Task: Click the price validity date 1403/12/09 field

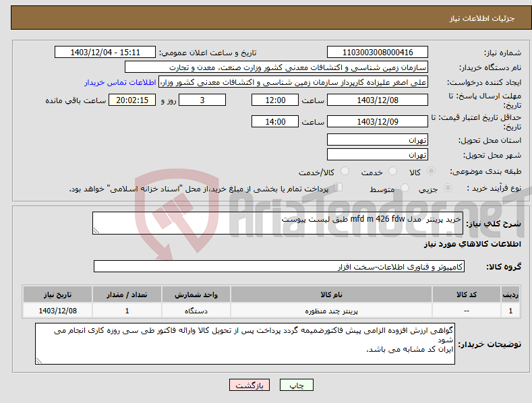Action: point(378,121)
